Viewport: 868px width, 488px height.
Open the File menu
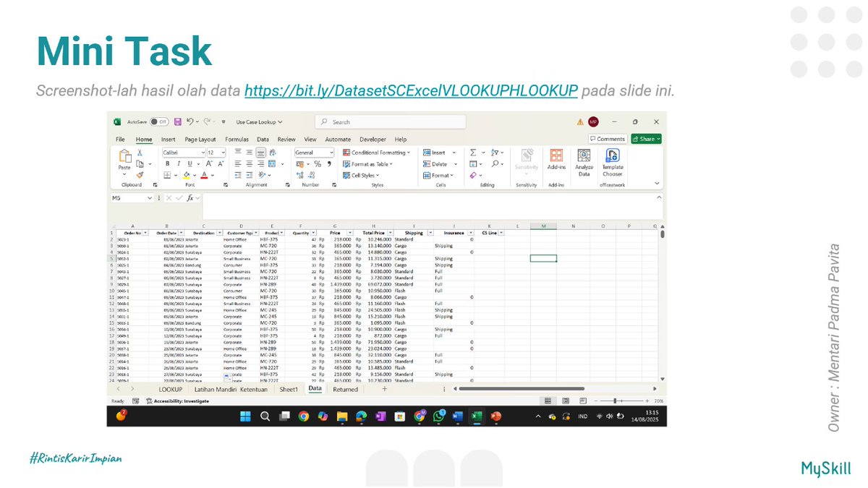coord(120,139)
